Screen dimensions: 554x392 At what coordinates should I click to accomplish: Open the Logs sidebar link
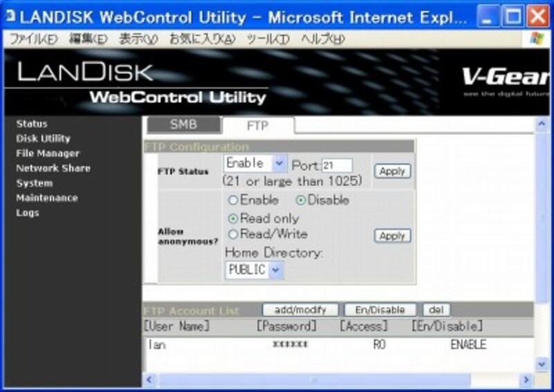27,213
